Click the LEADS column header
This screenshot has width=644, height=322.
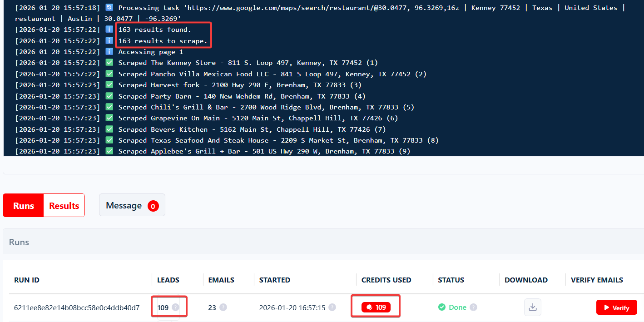pyautogui.click(x=168, y=280)
